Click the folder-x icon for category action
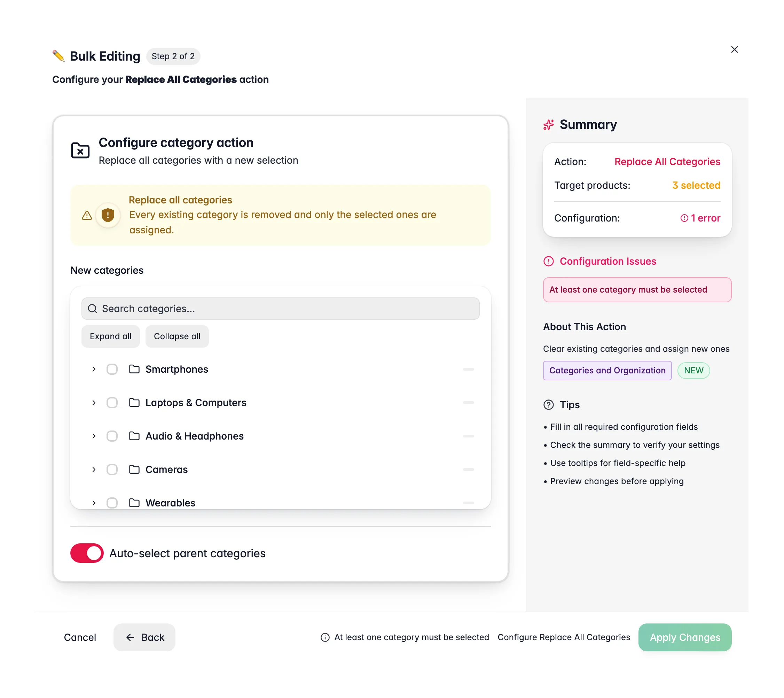 pos(80,150)
